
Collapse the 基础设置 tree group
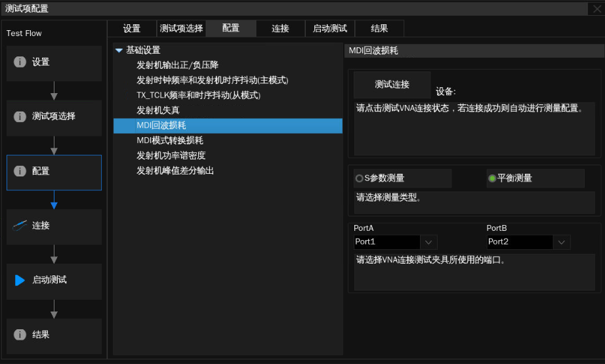[x=119, y=50]
